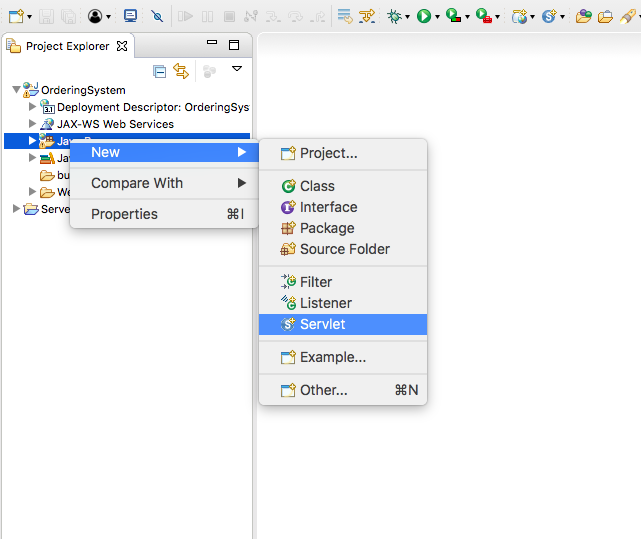Open the Run dropdown arrow

point(437,17)
